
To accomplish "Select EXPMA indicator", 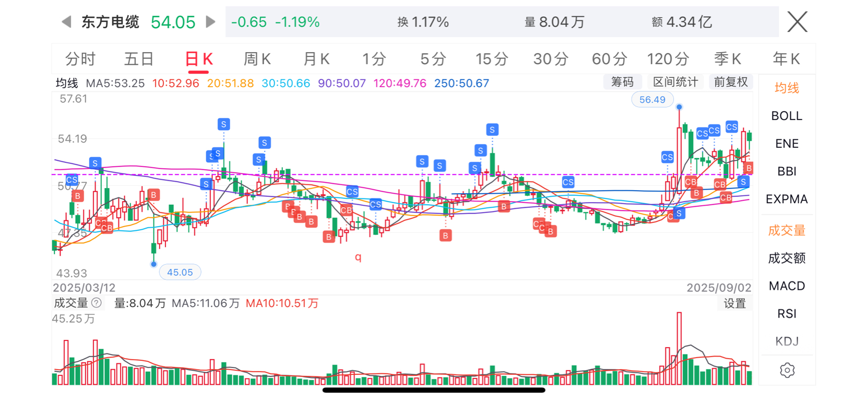I will point(787,199).
